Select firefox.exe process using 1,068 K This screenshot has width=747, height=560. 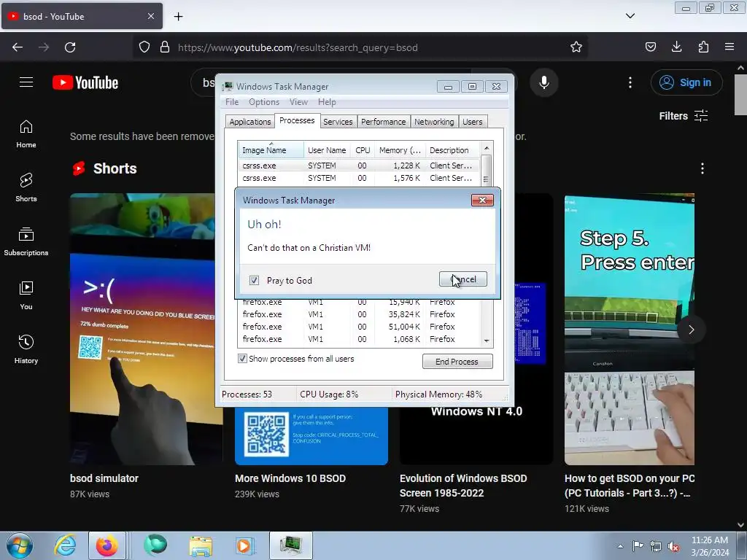[359, 339]
